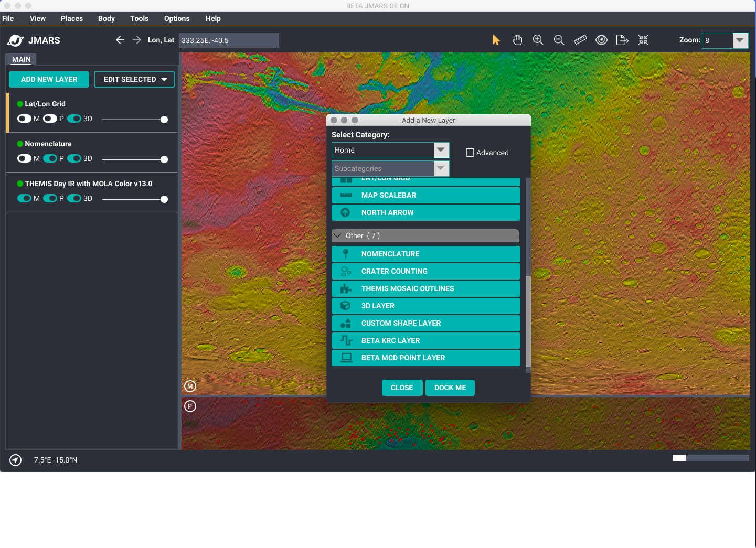The height and width of the screenshot is (548, 756).
Task: Click the export tool icon
Action: 622,40
